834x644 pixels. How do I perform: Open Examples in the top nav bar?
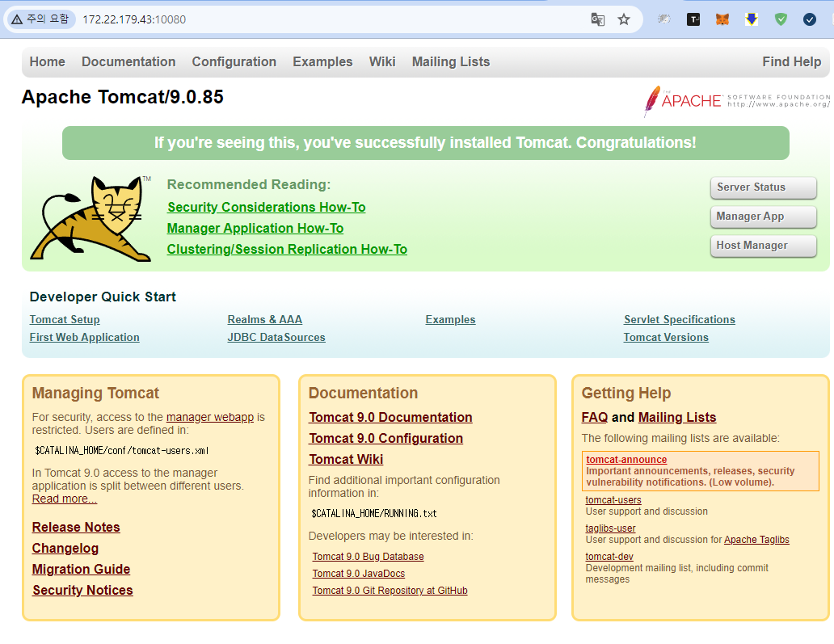tap(323, 61)
